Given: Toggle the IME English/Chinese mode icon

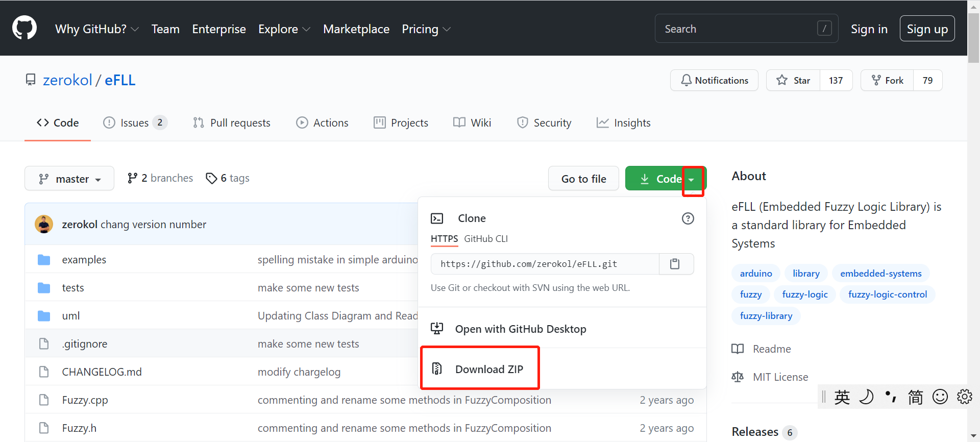Looking at the screenshot, I should click(x=842, y=397).
